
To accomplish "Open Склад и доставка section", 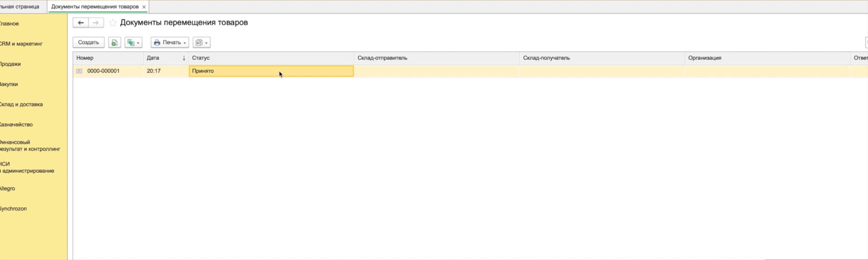I will pos(21,104).
